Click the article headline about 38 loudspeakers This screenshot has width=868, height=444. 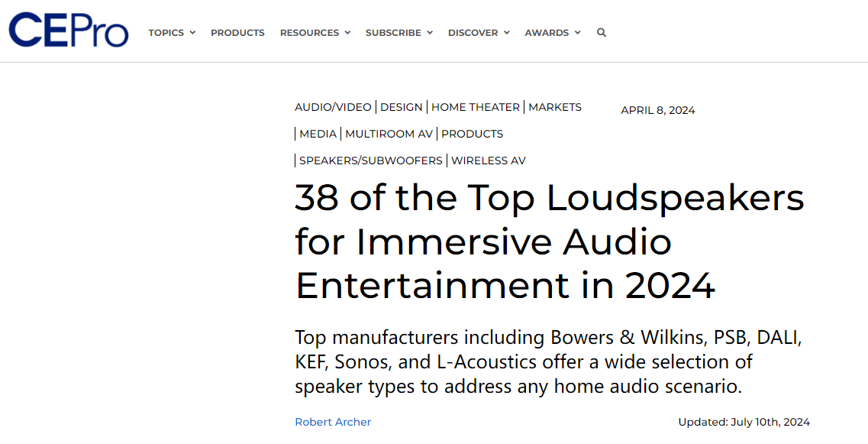[x=549, y=241]
